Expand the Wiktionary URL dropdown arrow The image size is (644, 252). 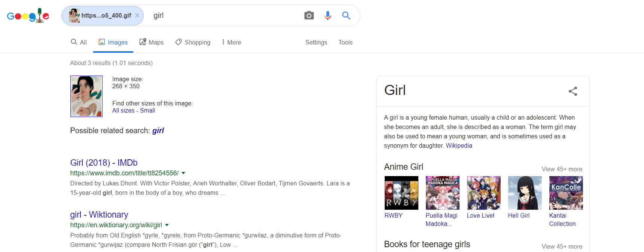tap(167, 225)
